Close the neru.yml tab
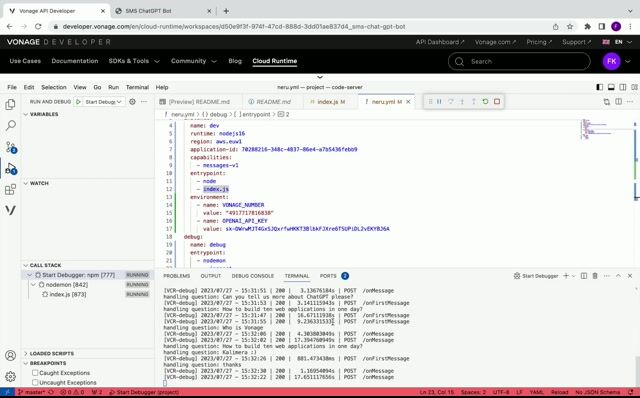Image resolution: width=640 pixels, height=398 pixels. point(408,102)
